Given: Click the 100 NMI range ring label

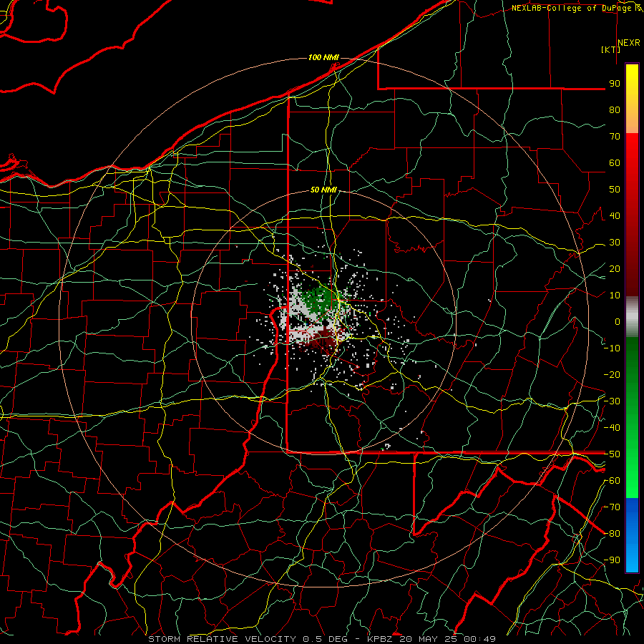Looking at the screenshot, I should click(323, 57).
